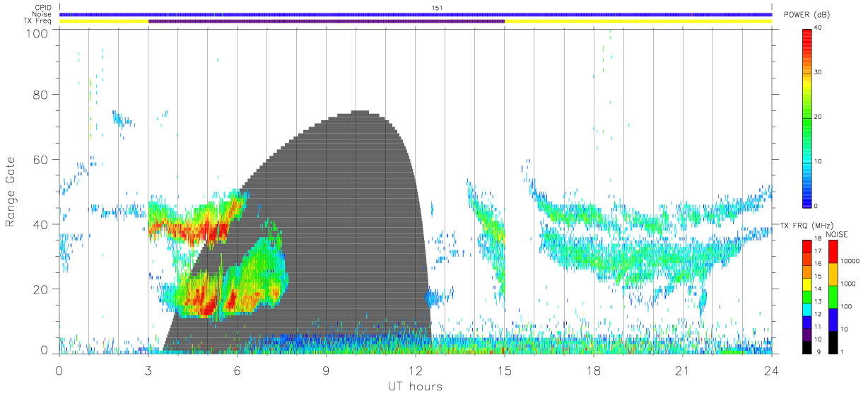This screenshot has height=401, width=868.
Task: Click the 20 tick on Range Gate axis
Action: 41,289
